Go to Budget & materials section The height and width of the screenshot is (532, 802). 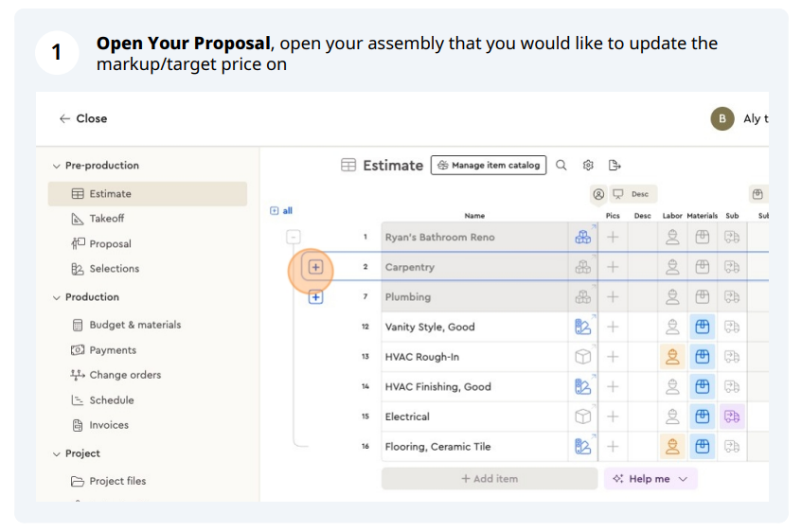pos(134,325)
